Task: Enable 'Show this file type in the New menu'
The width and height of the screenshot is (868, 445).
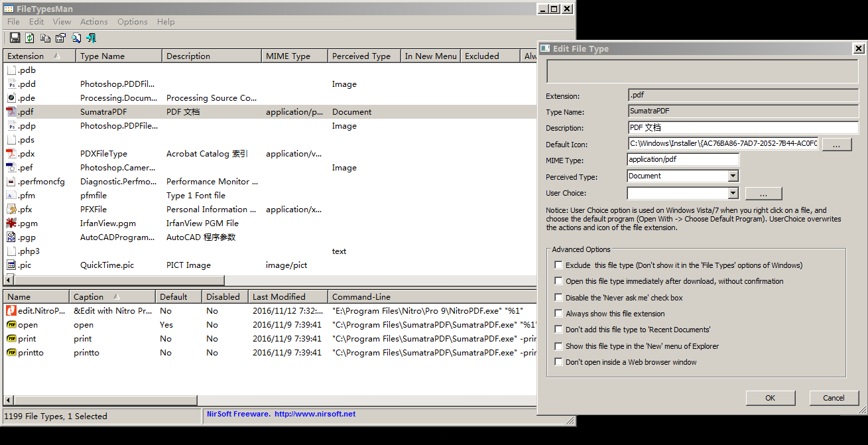Action: 559,346
